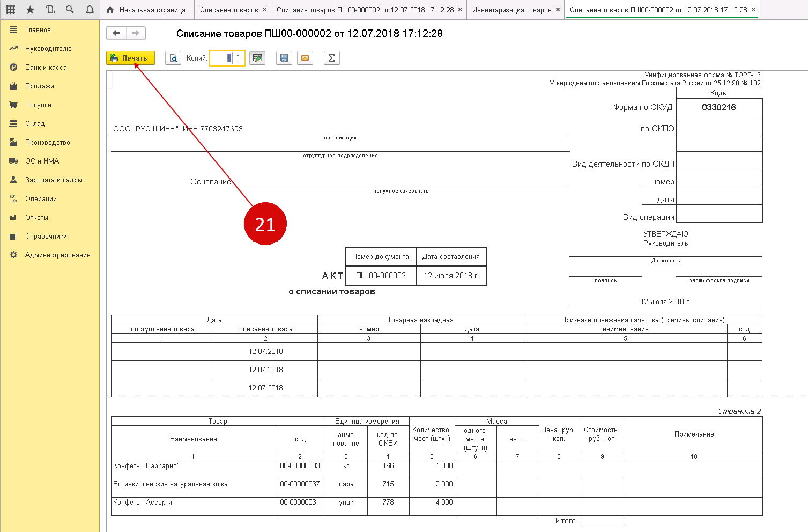
Task: Open ОС и НМА section
Action: (50, 161)
